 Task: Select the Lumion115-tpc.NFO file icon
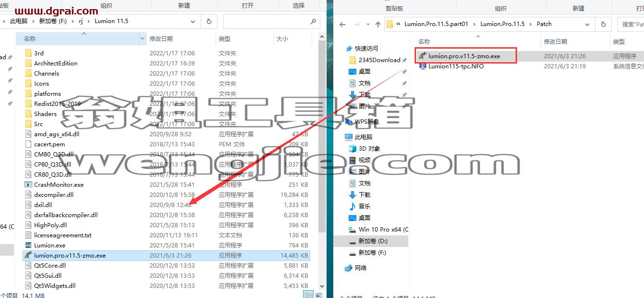coord(422,66)
